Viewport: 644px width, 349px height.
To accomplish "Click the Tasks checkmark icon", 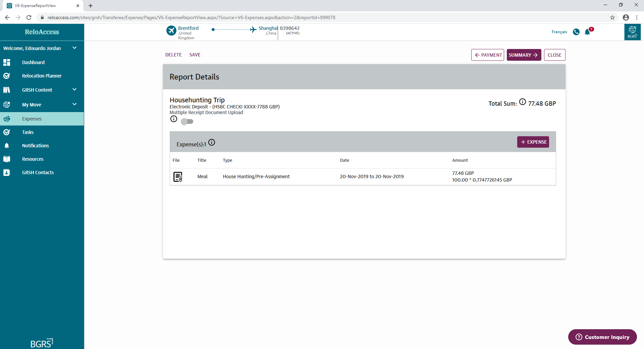I will [7, 132].
